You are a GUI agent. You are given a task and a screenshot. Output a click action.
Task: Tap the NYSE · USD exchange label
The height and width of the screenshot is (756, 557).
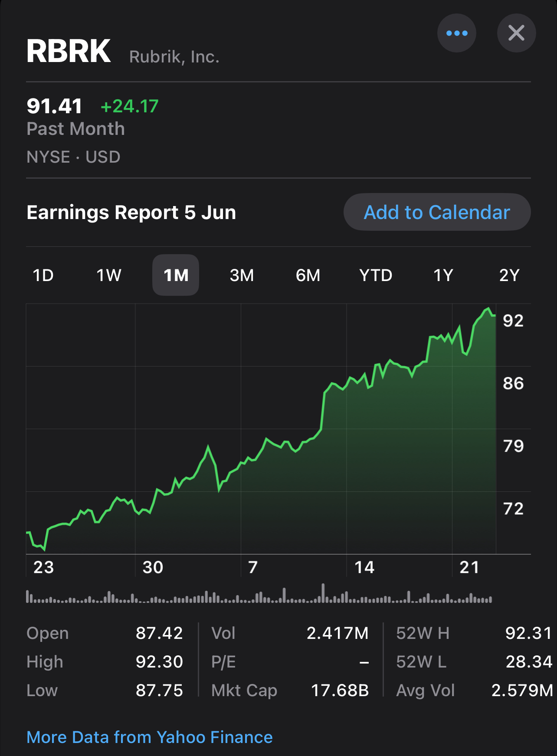[x=73, y=157]
